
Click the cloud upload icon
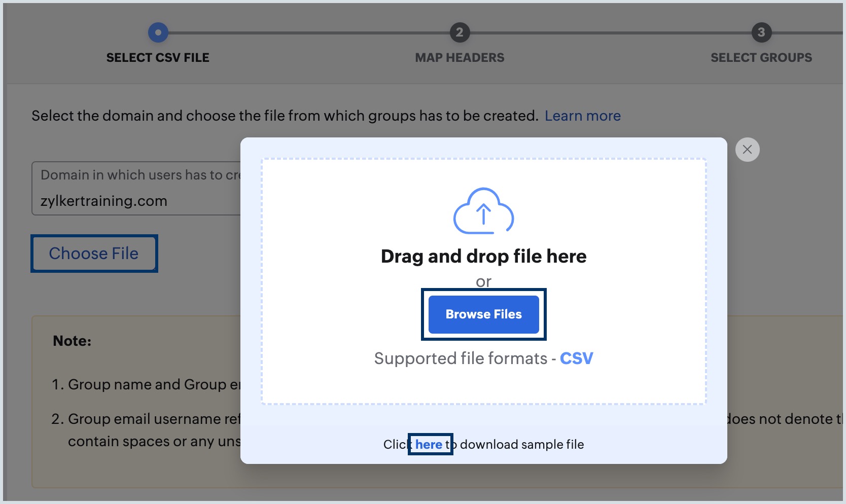pyautogui.click(x=483, y=211)
